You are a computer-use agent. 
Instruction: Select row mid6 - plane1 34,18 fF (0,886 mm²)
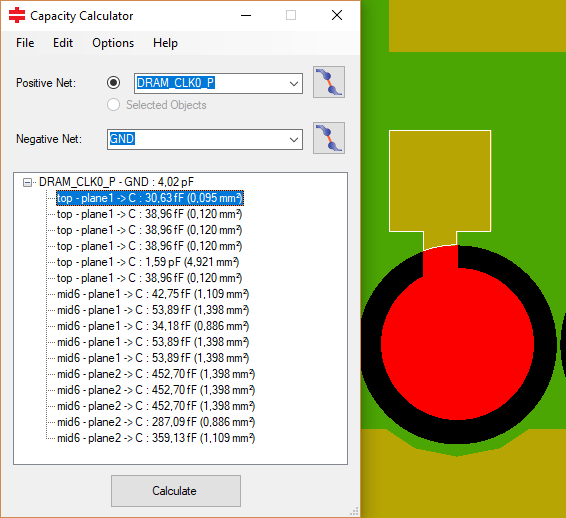[153, 326]
